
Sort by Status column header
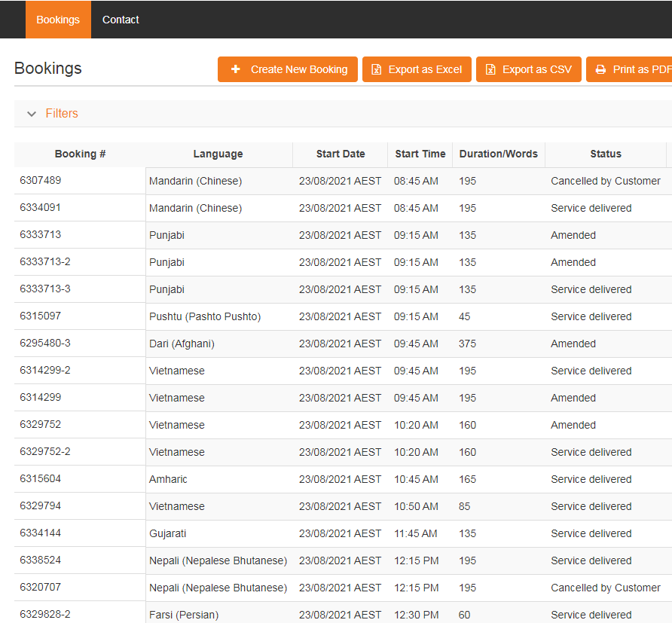click(x=606, y=154)
